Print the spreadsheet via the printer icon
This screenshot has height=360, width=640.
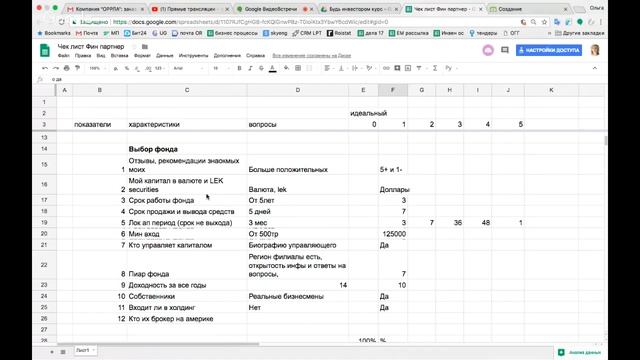point(67,68)
